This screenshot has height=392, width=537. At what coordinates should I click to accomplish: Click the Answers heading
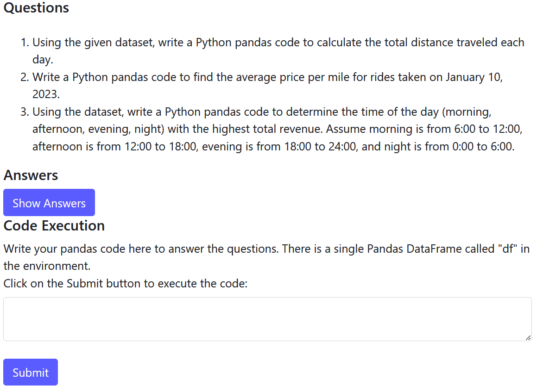(x=31, y=175)
